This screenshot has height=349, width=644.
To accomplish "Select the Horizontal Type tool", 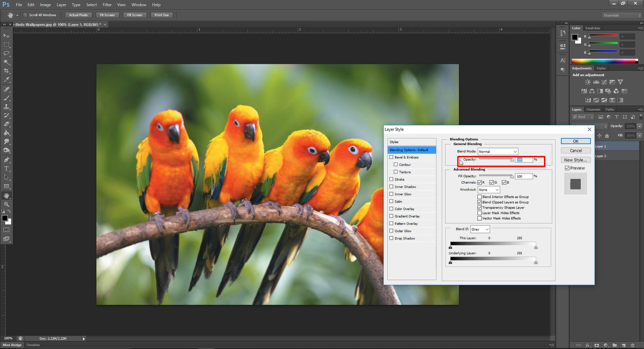I will point(7,168).
